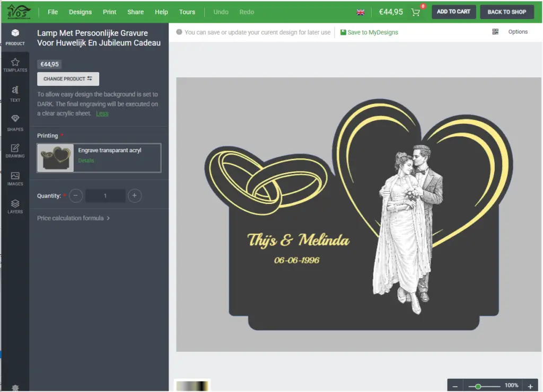
Task: Click the BACK TO SHOP button
Action: coord(506,12)
